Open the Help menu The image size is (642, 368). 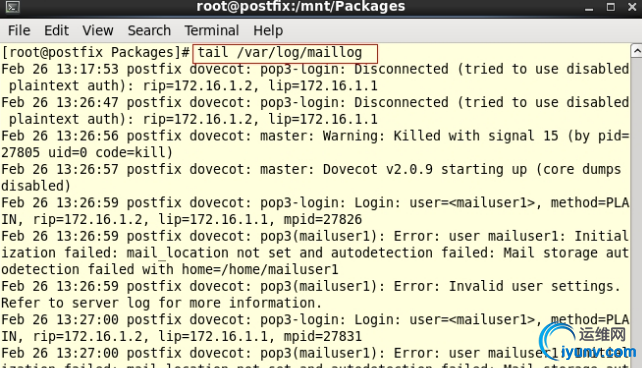coord(268,31)
